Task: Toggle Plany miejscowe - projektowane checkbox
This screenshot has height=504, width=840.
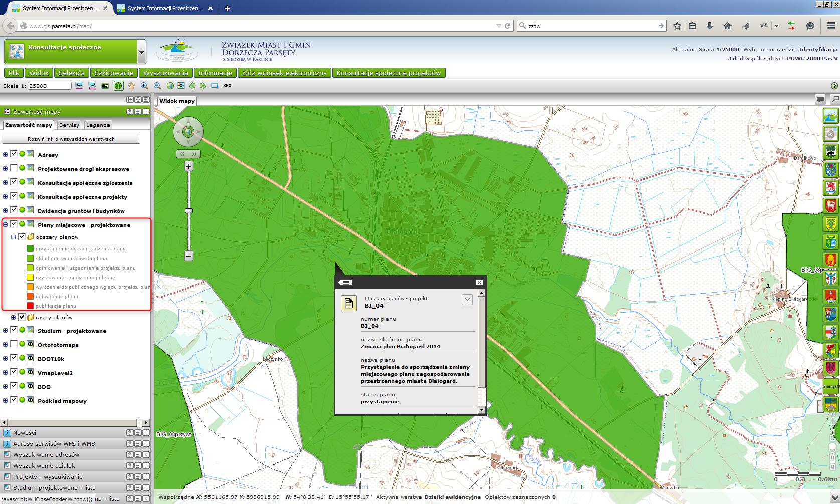Action: pos(14,224)
